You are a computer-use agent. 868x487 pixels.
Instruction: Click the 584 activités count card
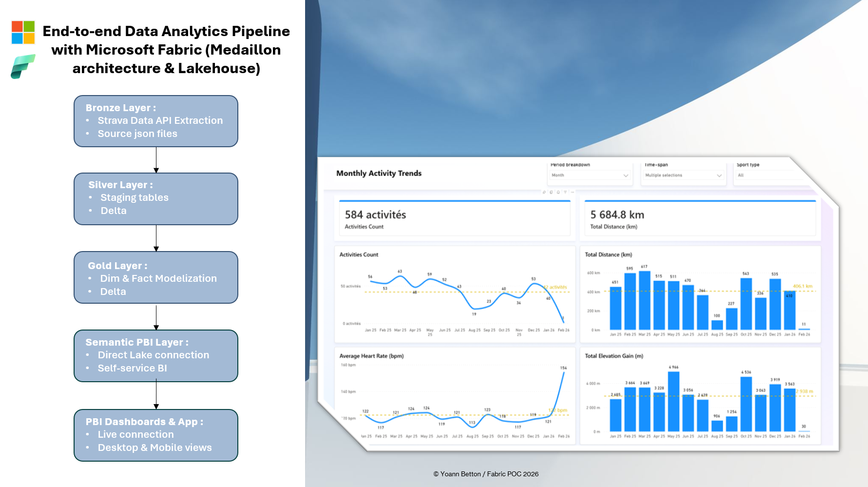[454, 219]
